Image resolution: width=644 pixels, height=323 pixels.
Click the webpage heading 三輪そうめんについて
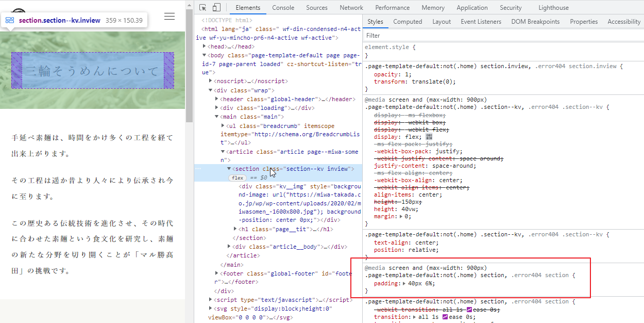tap(93, 71)
